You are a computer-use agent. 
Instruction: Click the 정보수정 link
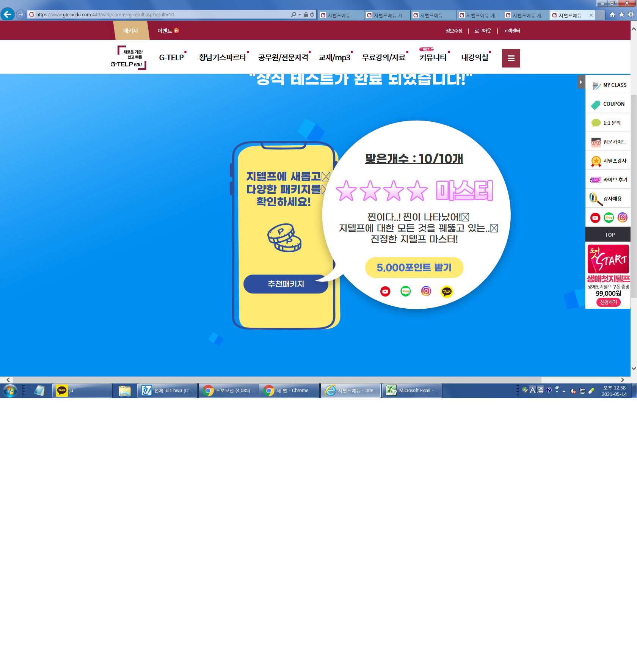pos(454,31)
